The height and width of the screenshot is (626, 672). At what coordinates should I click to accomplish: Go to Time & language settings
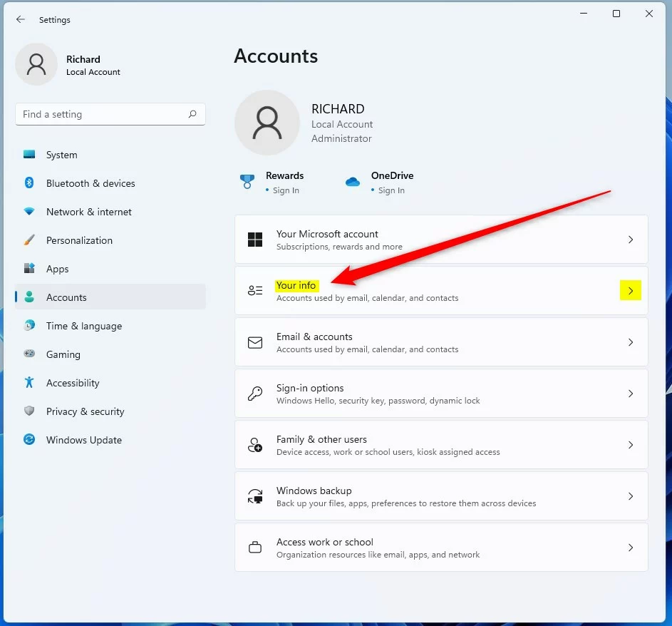point(83,326)
